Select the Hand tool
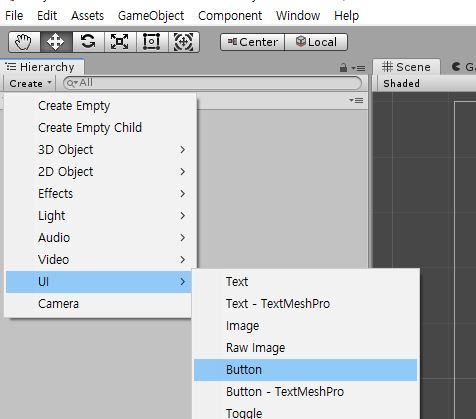 [x=24, y=42]
